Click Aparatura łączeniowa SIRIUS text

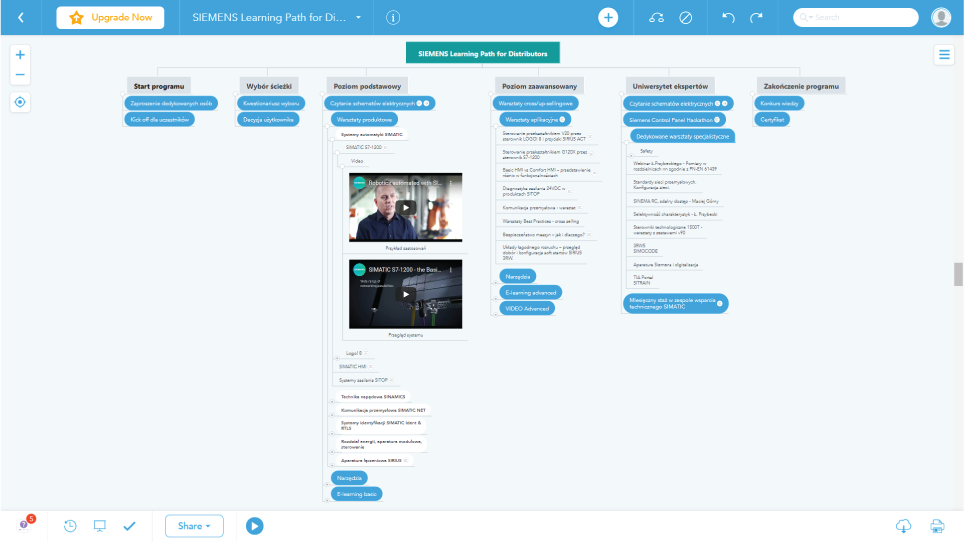371,460
